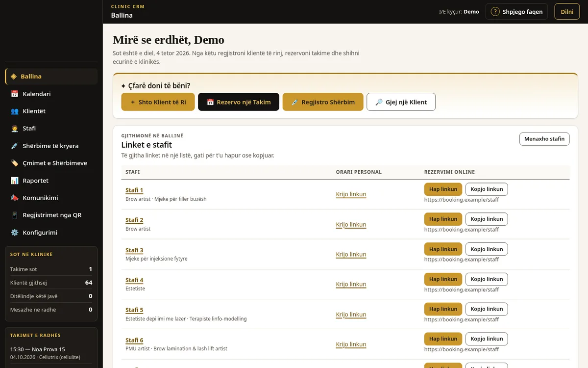Viewport: 588px width, 368px height.
Task: Click the magnifier icon on Gjej një Klient
Action: [379, 102]
